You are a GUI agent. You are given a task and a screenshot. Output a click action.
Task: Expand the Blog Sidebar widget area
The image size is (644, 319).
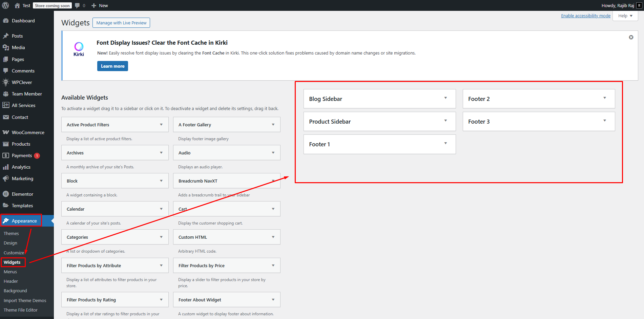pos(445,98)
